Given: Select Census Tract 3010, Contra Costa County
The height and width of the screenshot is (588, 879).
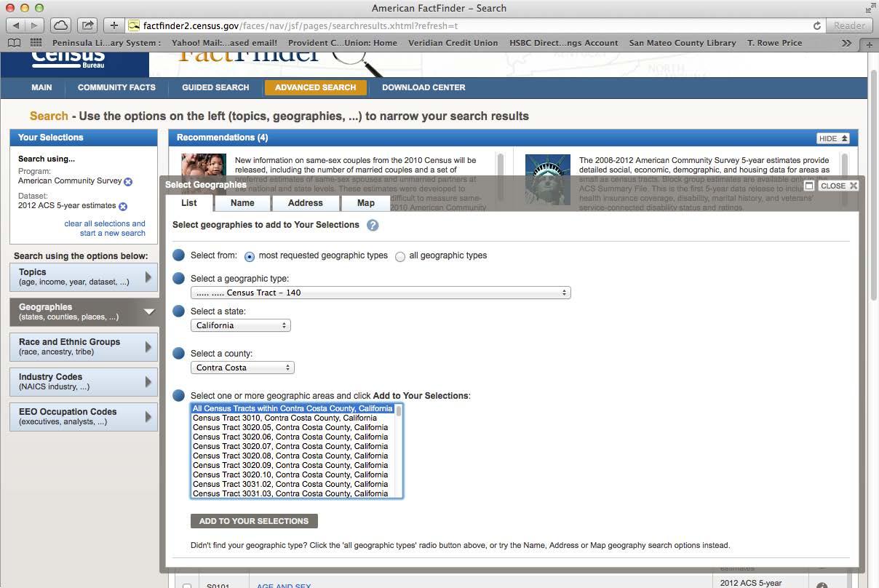Looking at the screenshot, I should (293, 418).
